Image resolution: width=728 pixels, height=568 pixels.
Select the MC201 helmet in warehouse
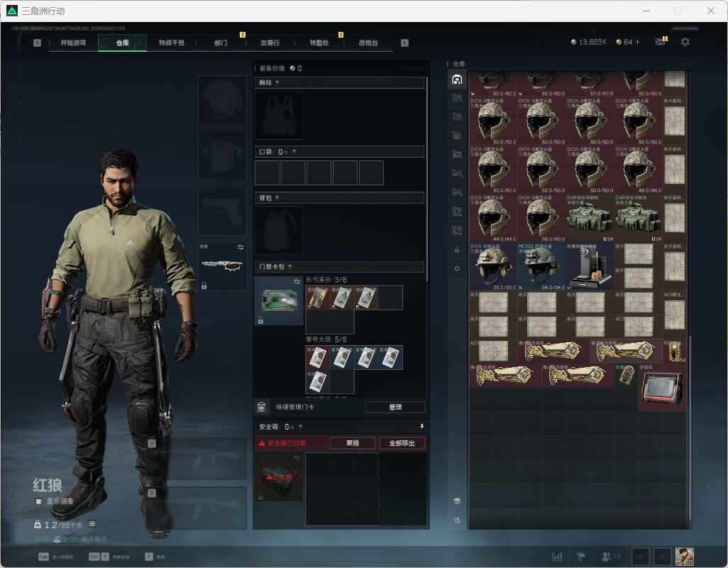pos(541,266)
